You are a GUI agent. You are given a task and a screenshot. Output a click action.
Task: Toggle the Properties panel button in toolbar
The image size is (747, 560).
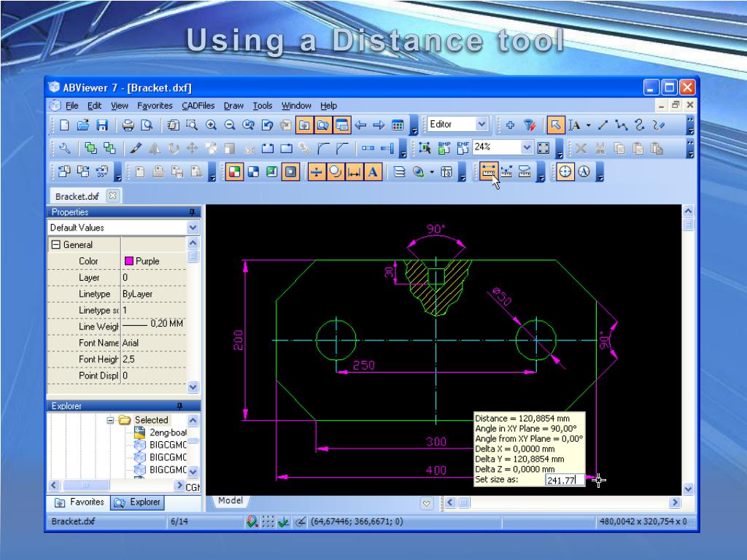(x=342, y=125)
